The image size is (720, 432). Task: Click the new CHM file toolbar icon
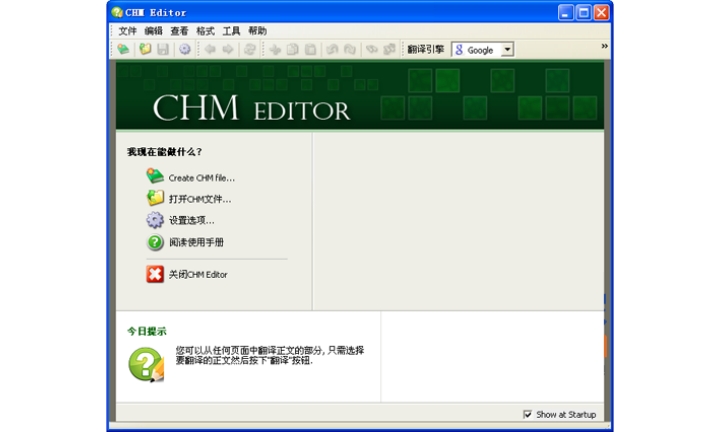123,49
